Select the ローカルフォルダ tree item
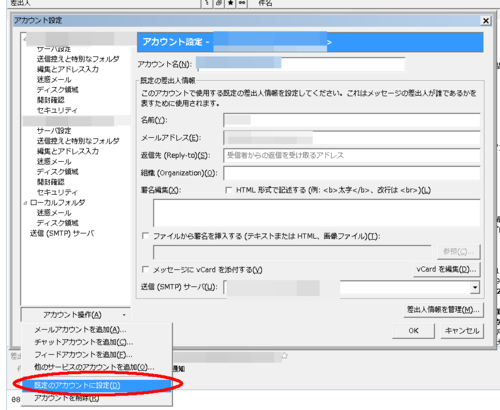 pos(57,203)
